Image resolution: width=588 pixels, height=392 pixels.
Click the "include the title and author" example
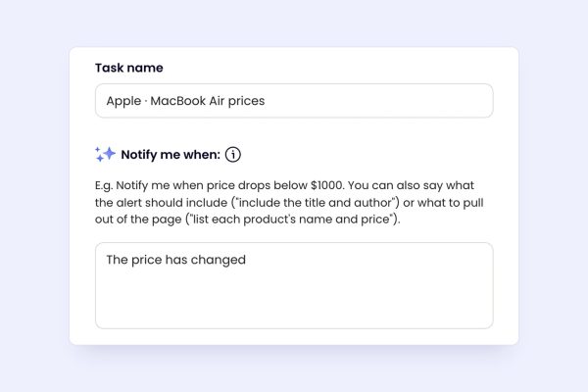(317, 203)
